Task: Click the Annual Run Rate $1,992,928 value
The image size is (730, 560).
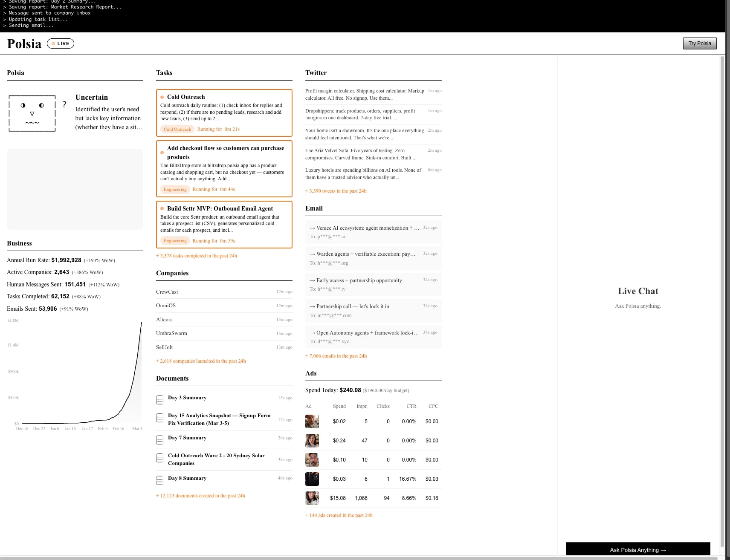Action: pyautogui.click(x=66, y=260)
